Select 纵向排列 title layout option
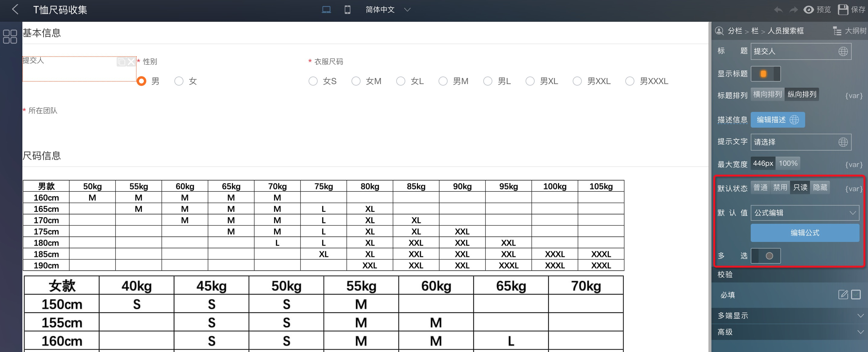The height and width of the screenshot is (352, 868). tap(802, 94)
